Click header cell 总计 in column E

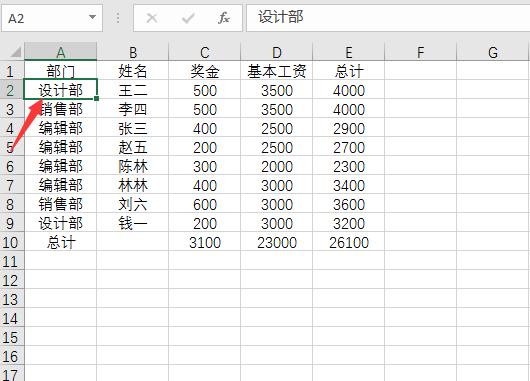pos(348,71)
